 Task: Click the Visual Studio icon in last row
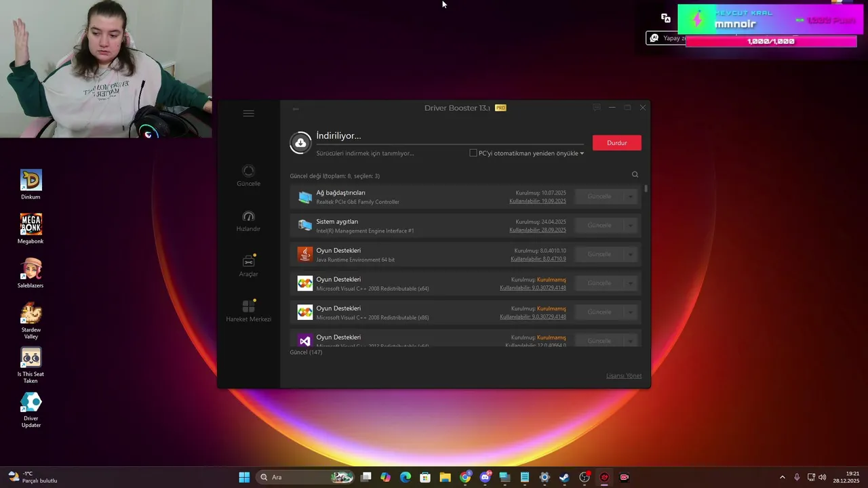pos(305,340)
